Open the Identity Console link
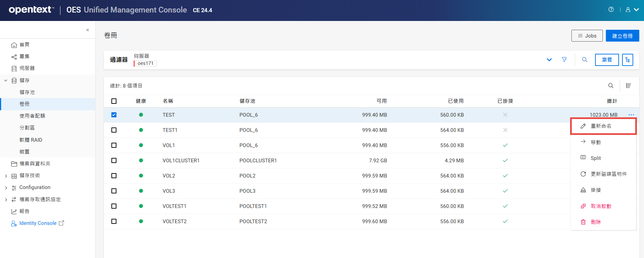644x258 pixels. click(38, 223)
